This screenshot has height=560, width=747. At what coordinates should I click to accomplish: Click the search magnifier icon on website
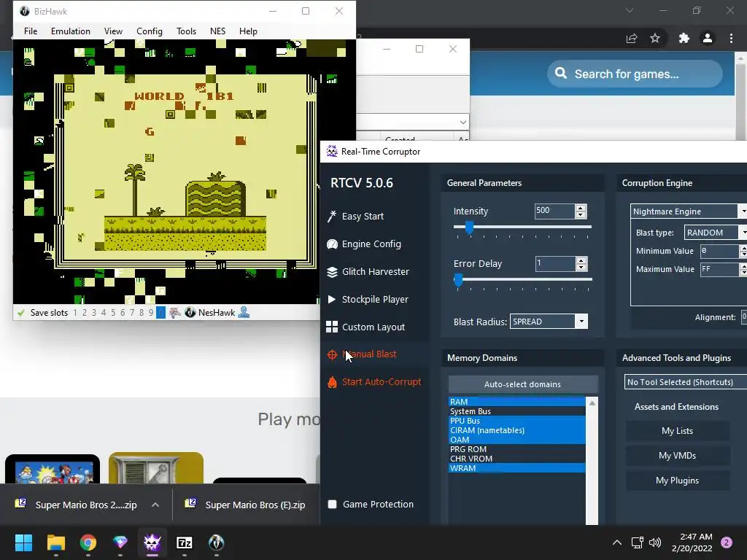(x=561, y=74)
